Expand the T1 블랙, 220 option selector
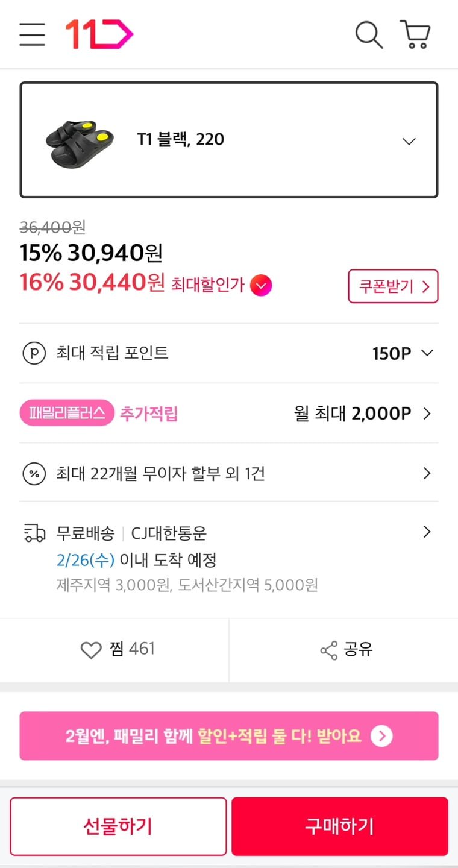This screenshot has height=868, width=458. coord(409,141)
